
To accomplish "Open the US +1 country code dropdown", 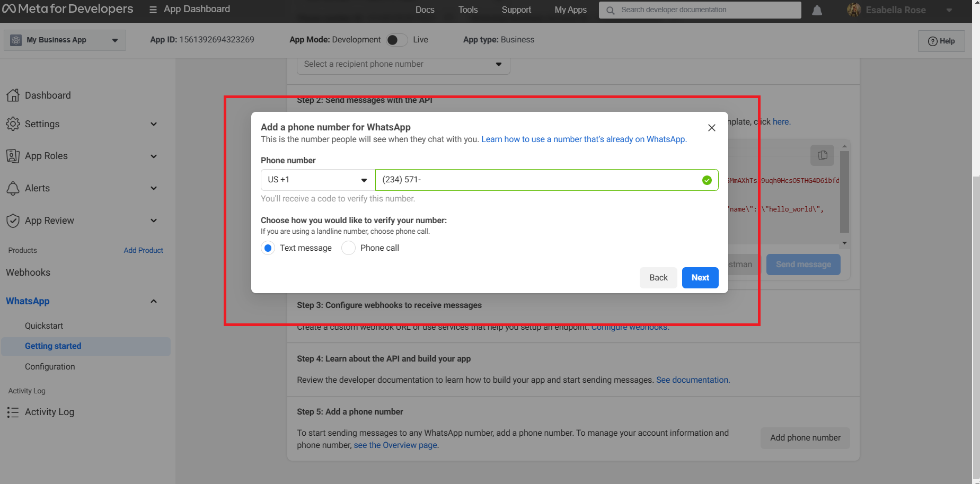I will tap(318, 180).
